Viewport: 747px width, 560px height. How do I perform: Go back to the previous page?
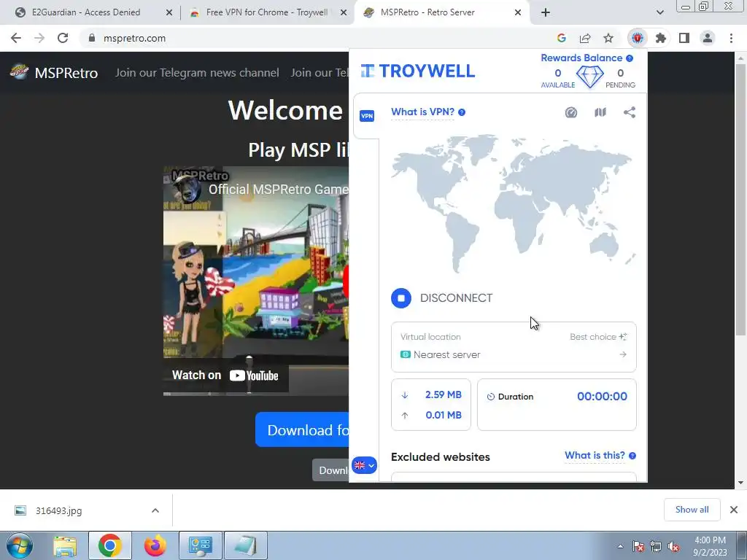[x=16, y=38]
